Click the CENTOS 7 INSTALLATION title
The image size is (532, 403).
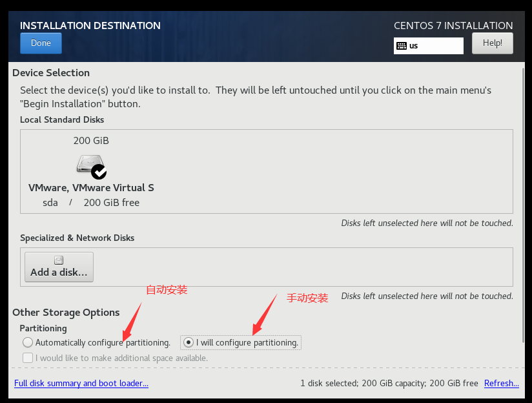pyautogui.click(x=453, y=25)
